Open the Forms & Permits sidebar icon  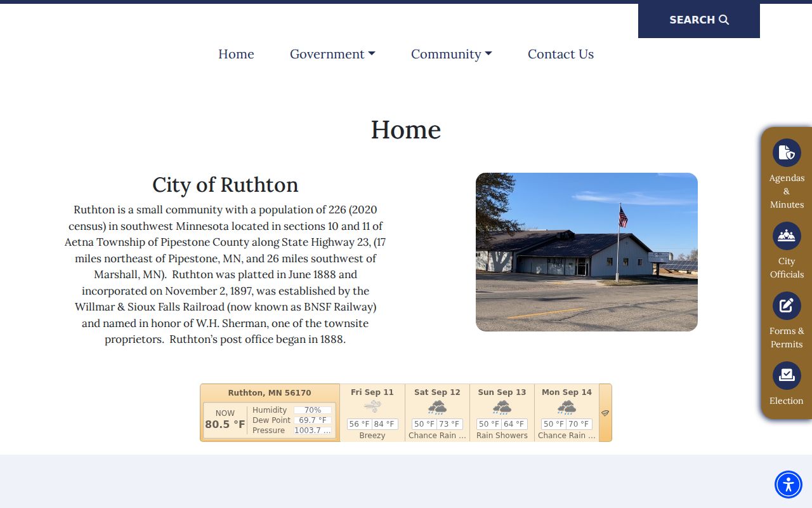787,305
